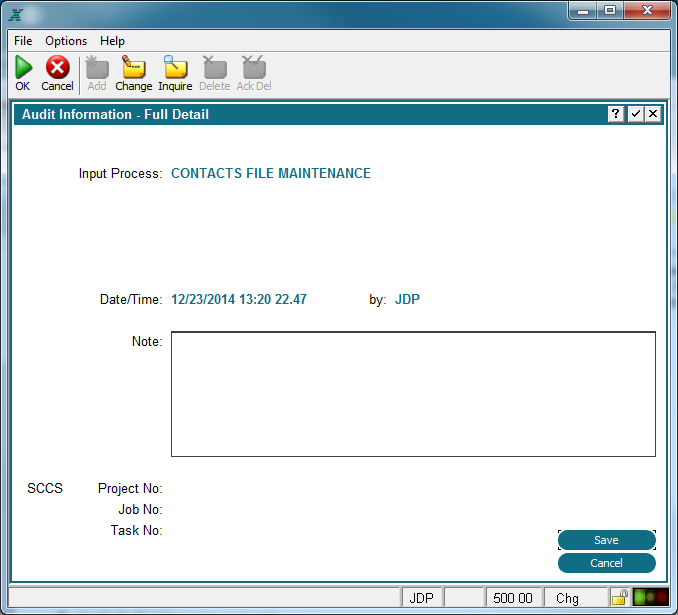Select the Inquire toolbar icon
The width and height of the screenshot is (678, 615).
(x=175, y=67)
